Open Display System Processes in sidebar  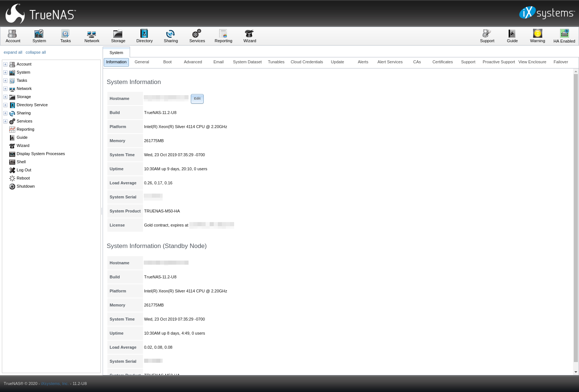click(x=41, y=154)
